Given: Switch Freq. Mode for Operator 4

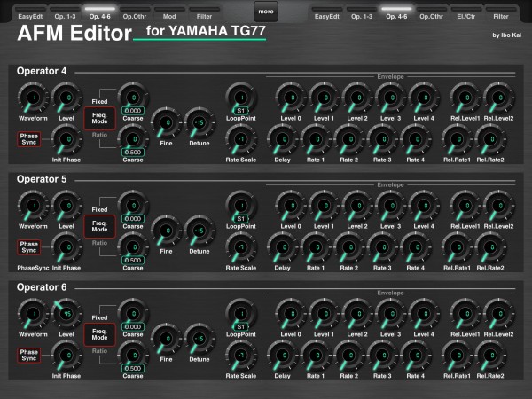Looking at the screenshot, I should [99, 119].
